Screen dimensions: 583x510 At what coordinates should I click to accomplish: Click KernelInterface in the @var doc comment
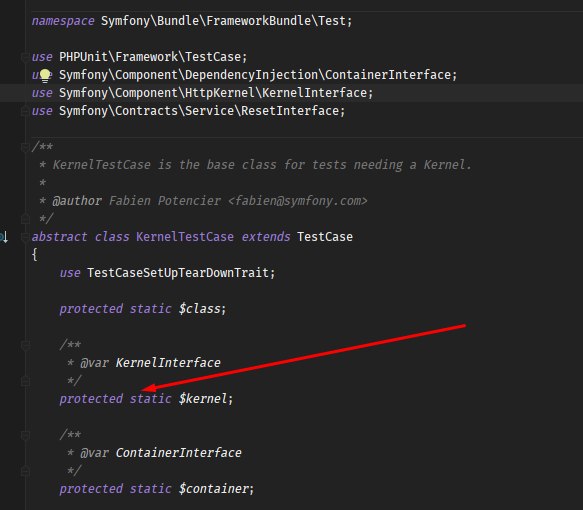tap(168, 363)
